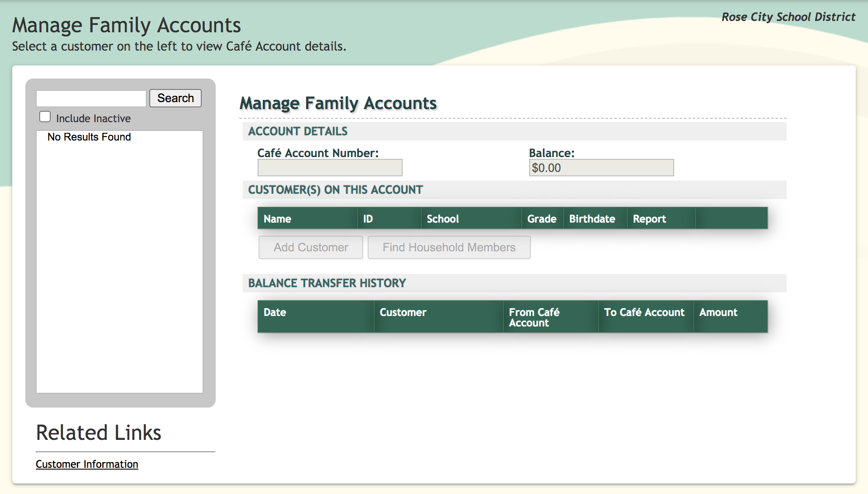Click the Add Customer button

point(310,247)
